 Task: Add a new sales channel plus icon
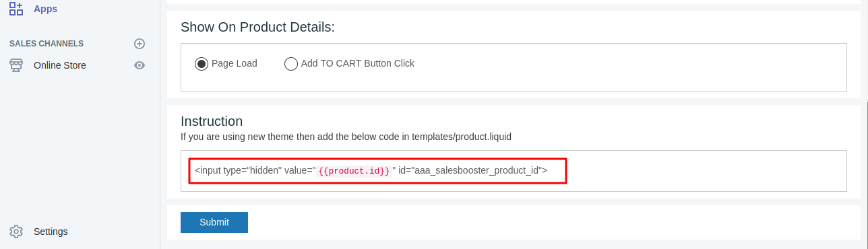coord(139,44)
